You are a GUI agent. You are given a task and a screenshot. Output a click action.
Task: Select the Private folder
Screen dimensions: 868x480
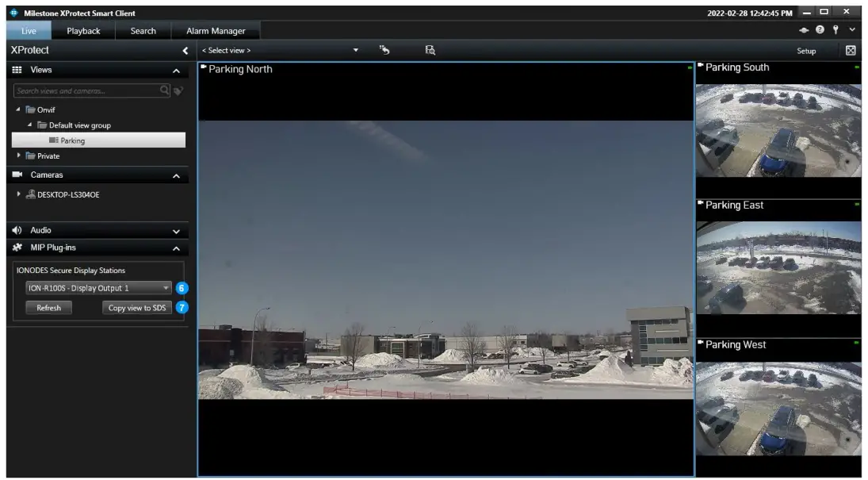pos(43,156)
